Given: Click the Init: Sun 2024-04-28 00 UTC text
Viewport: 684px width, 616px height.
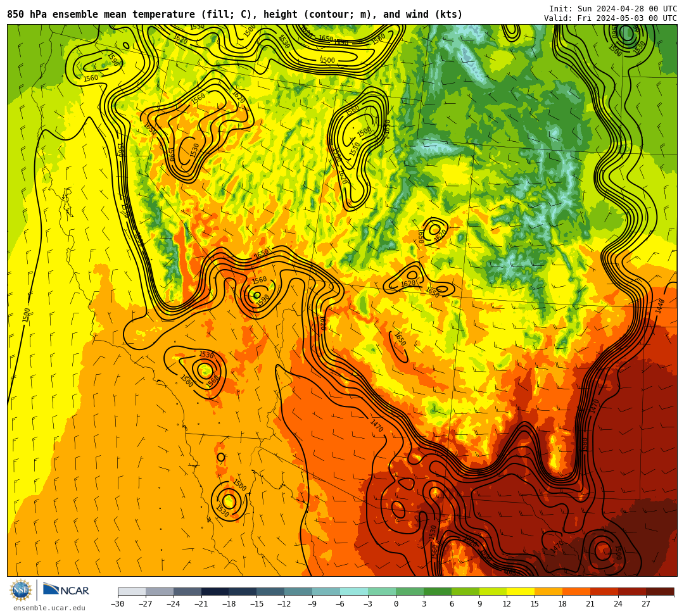Looking at the screenshot, I should click(613, 9).
